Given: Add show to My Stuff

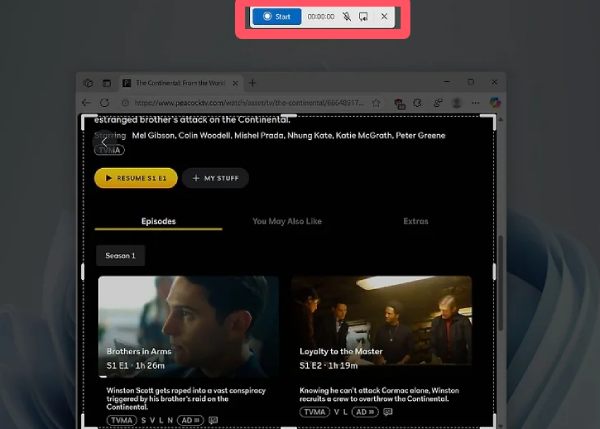Looking at the screenshot, I should [215, 178].
